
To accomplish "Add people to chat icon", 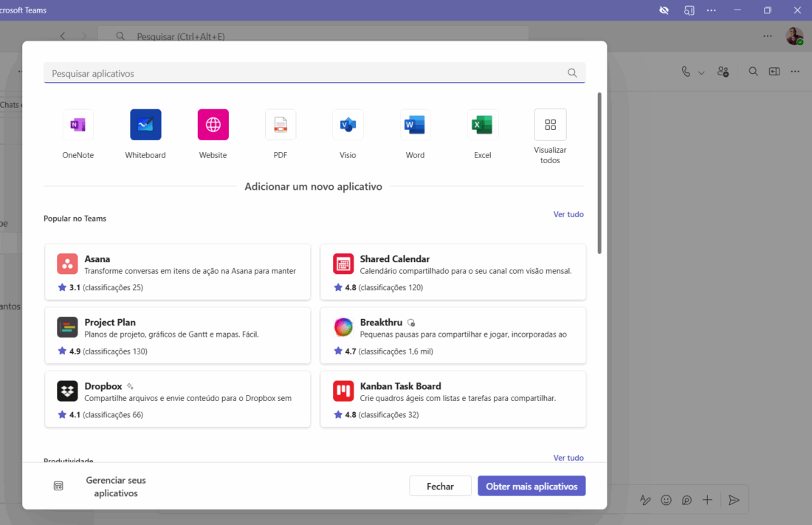I will point(723,72).
